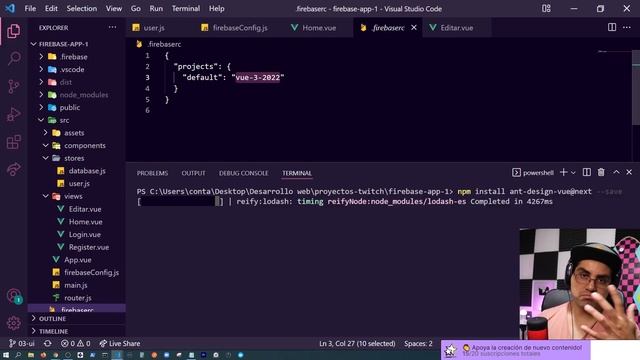Viewport: 640px width, 360px height.
Task: Open the Accounts icon in activity bar
Action: click(x=13, y=296)
